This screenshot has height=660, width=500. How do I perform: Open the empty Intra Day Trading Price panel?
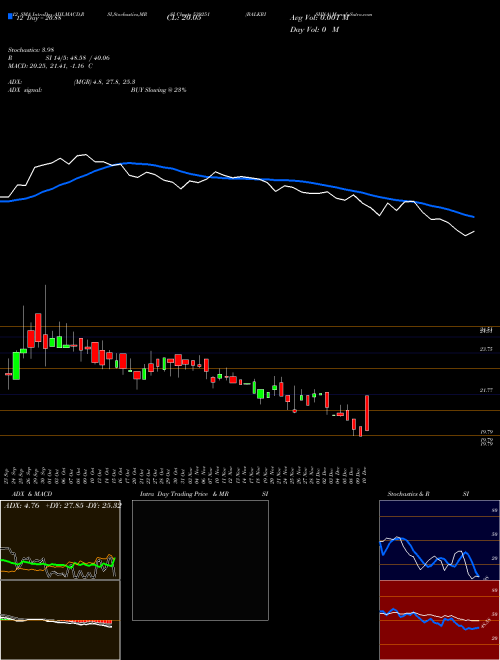[200, 560]
